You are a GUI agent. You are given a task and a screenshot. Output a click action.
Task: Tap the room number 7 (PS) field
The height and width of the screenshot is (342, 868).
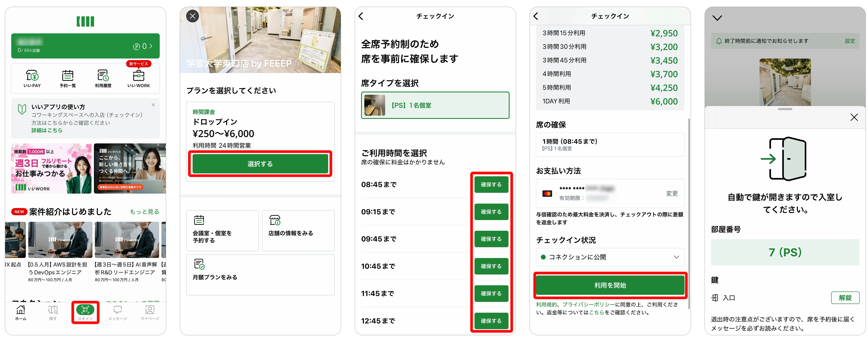pyautogui.click(x=785, y=252)
